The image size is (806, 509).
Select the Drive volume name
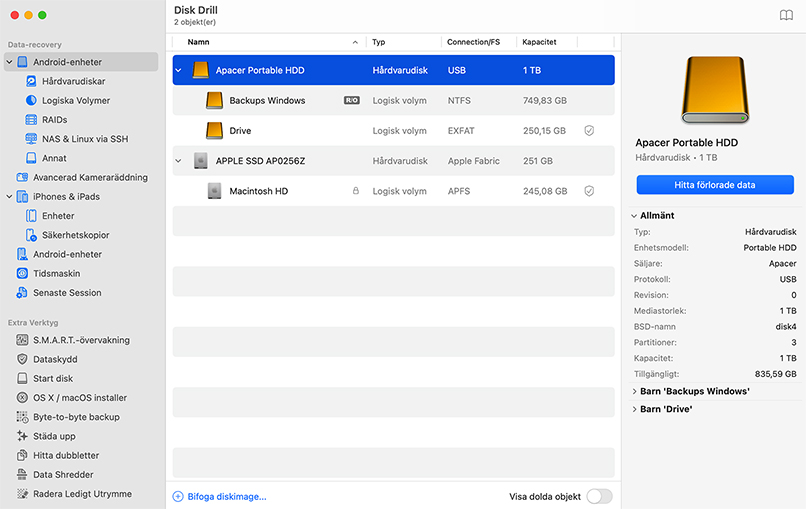coord(240,131)
